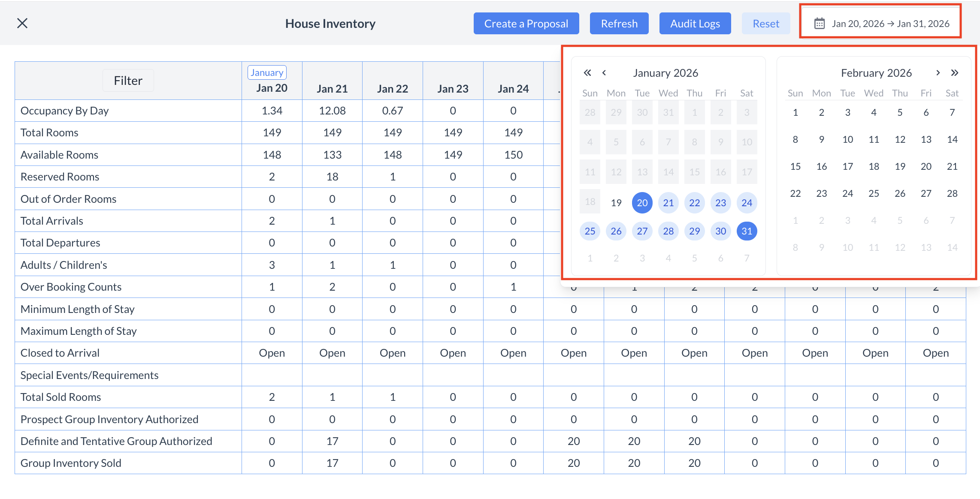Advance to next month with right chevron

point(938,73)
